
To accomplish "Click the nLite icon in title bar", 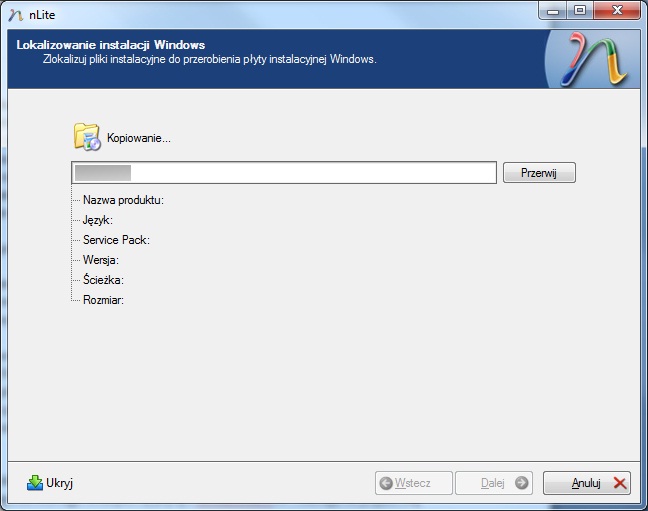I will [16, 15].
